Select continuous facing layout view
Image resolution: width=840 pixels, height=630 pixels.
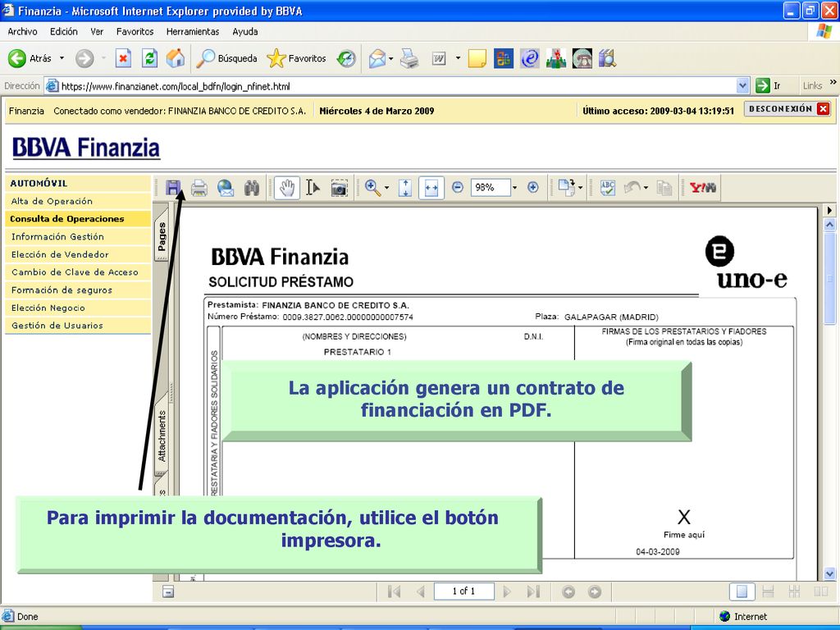click(794, 591)
